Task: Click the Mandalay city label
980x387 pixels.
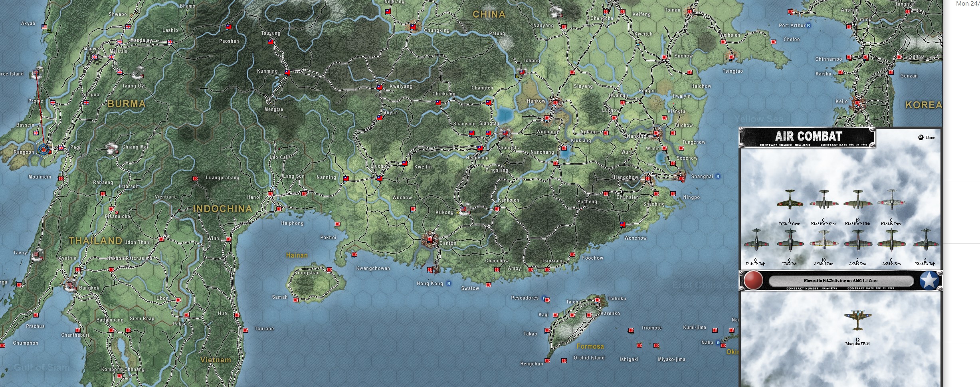Action: (x=141, y=40)
